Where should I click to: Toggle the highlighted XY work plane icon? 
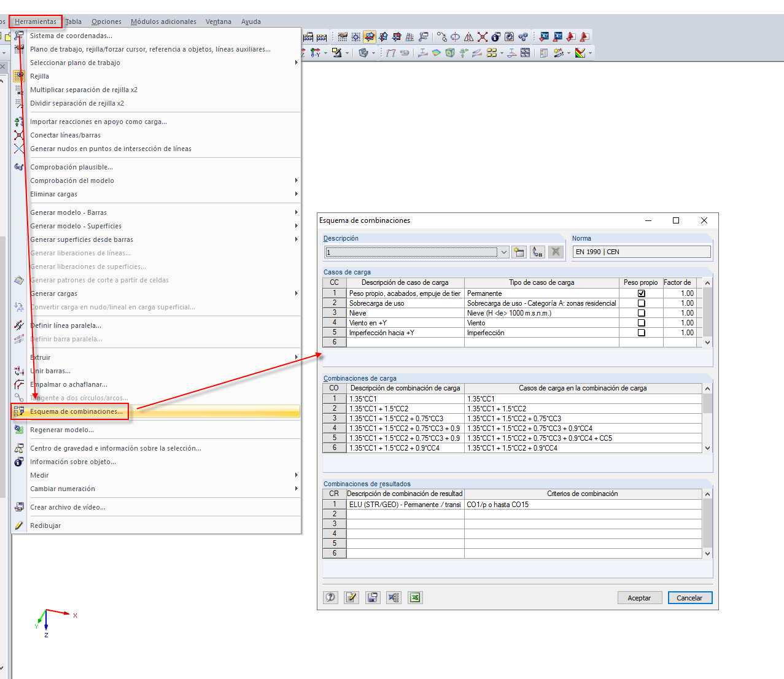coord(370,37)
